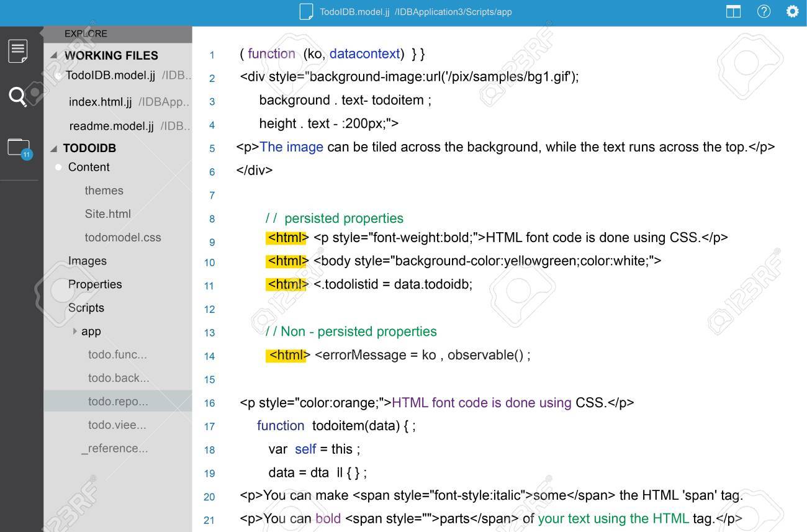
Task: Click 'The image' text on line 5
Action: pyautogui.click(x=291, y=147)
